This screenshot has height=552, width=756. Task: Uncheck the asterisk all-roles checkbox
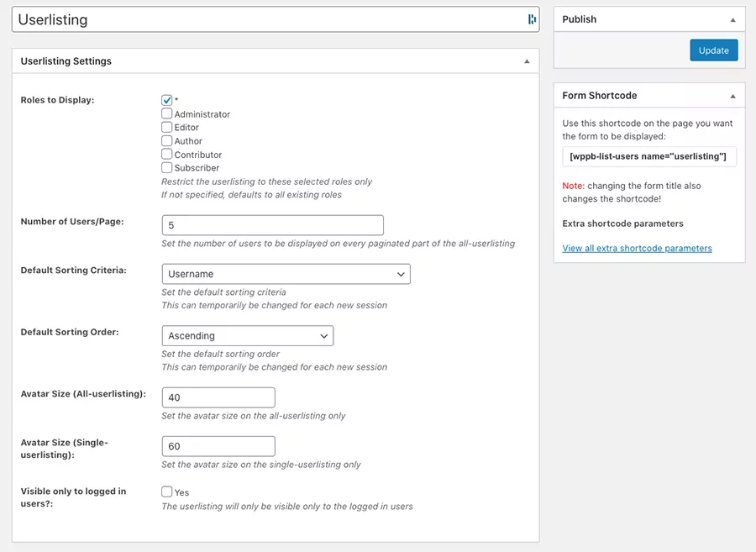[167, 100]
